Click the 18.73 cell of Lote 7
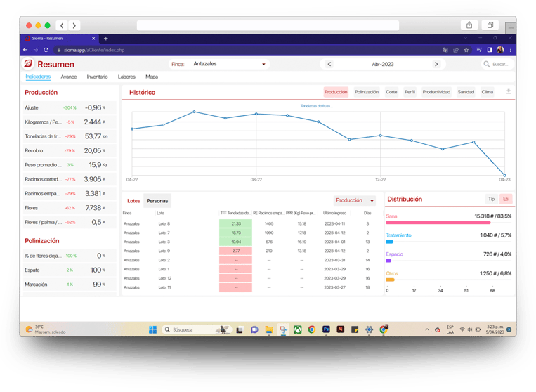 point(235,233)
